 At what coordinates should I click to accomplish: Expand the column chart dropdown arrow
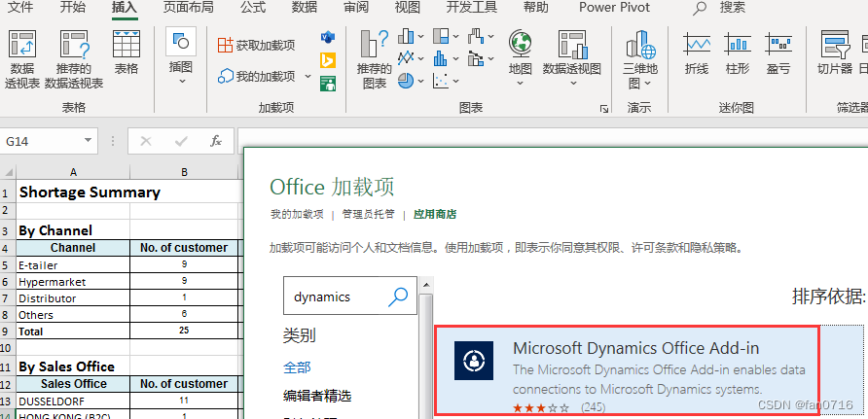[x=420, y=37]
